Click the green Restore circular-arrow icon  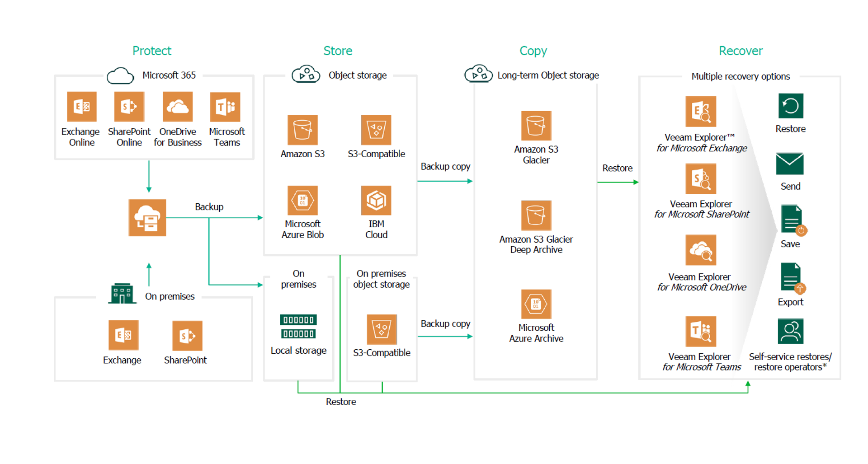tap(791, 106)
